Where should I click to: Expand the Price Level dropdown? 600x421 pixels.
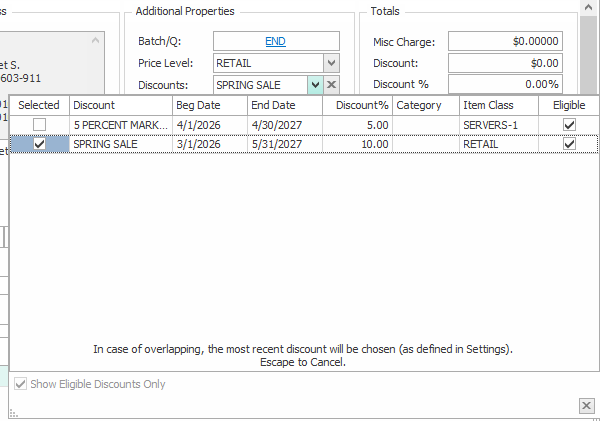pos(332,63)
